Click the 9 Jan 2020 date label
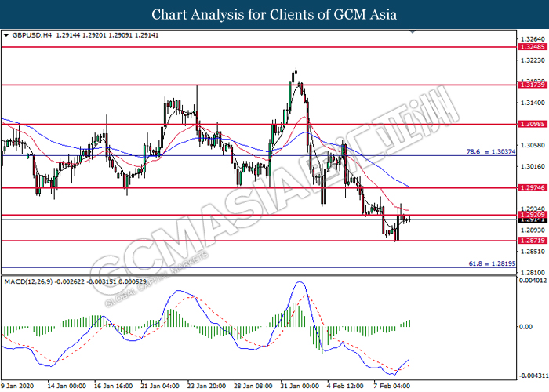 [x=17, y=386]
